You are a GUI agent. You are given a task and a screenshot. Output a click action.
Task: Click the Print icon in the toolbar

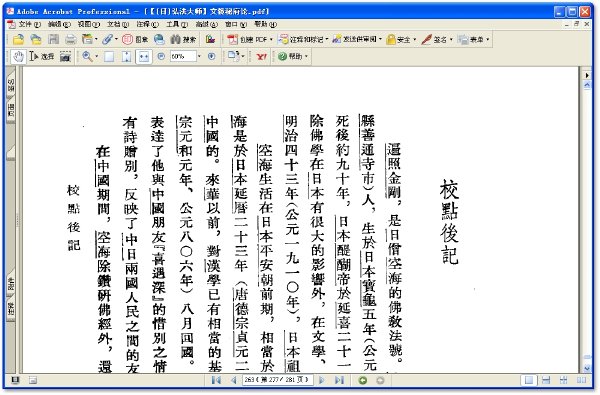click(70, 39)
